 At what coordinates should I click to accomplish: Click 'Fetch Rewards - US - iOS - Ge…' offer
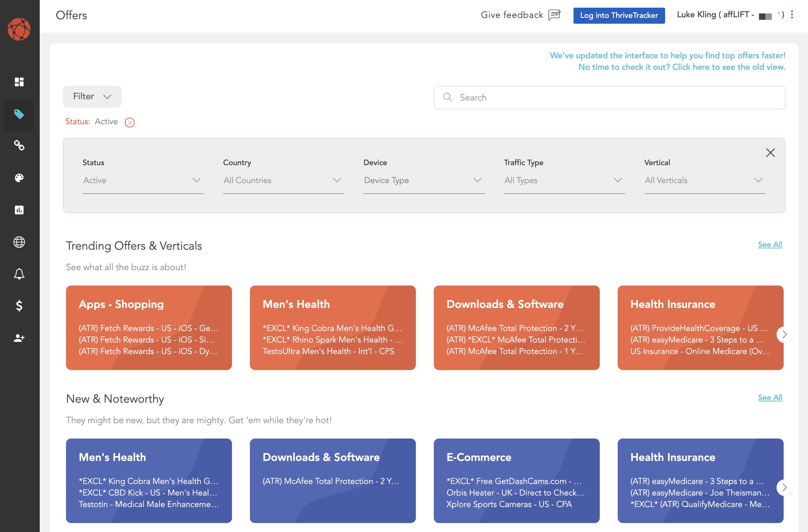pyautogui.click(x=149, y=328)
